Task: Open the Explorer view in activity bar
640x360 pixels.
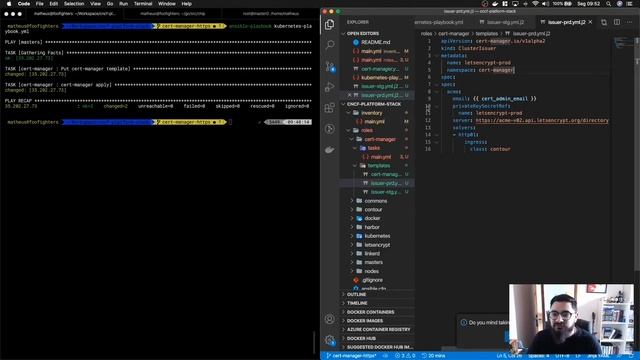Action: [x=329, y=24]
